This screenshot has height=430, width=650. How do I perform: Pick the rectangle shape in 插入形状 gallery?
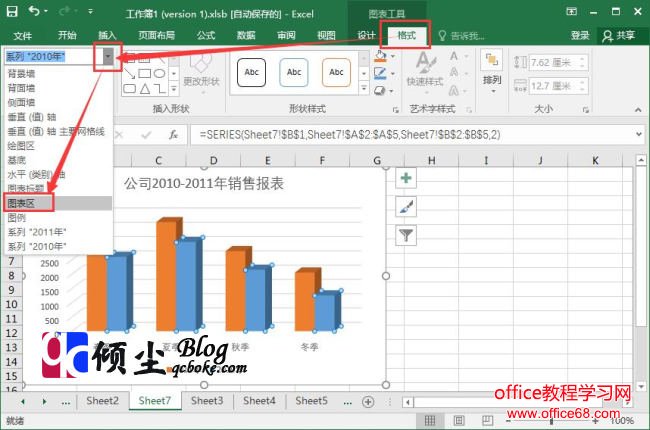click(144, 74)
